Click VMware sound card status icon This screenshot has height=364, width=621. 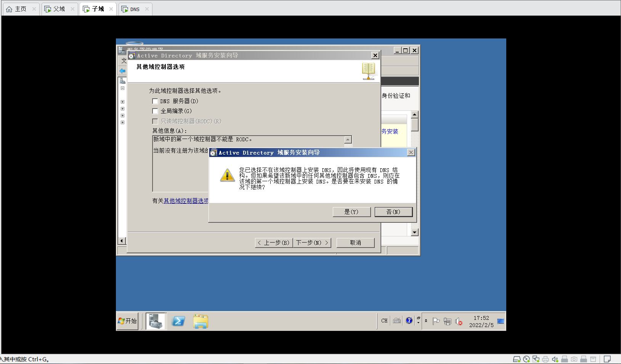click(555, 359)
